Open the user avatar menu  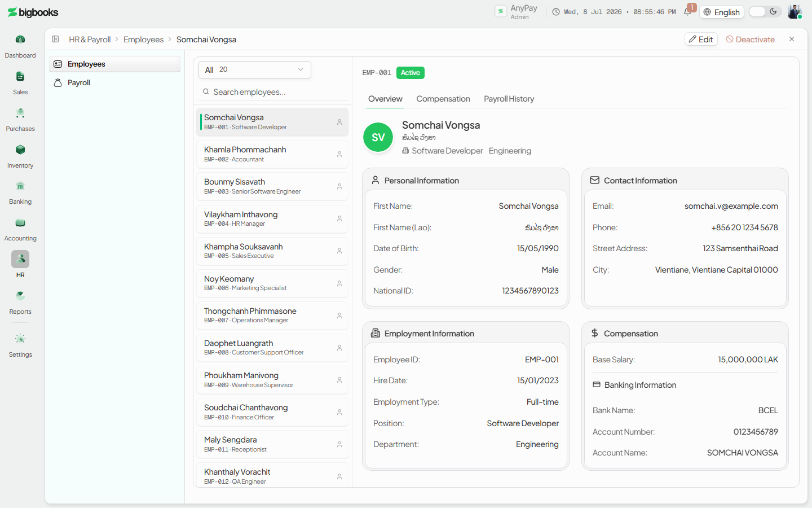tap(795, 12)
